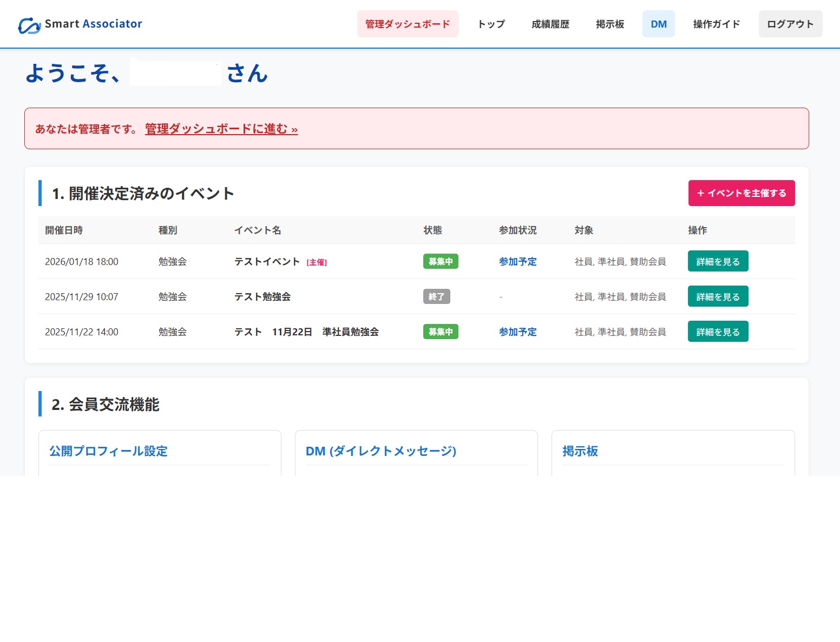Viewport: 840px width, 642px height.
Task: Open 成績履歴 in the navigation bar
Action: [x=550, y=24]
